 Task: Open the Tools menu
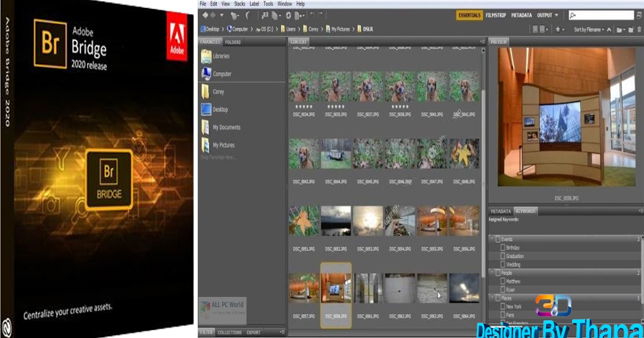coord(268,4)
